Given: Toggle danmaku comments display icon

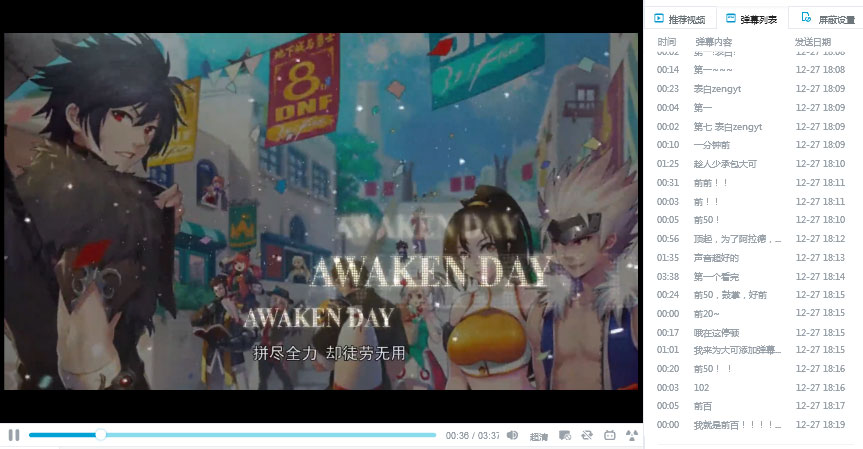Looking at the screenshot, I should [565, 435].
